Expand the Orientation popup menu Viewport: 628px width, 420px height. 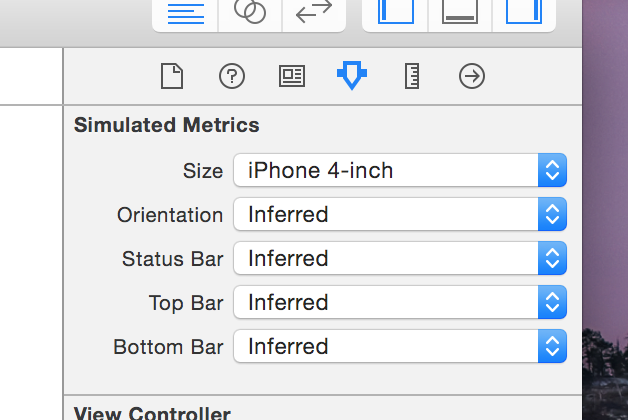400,215
